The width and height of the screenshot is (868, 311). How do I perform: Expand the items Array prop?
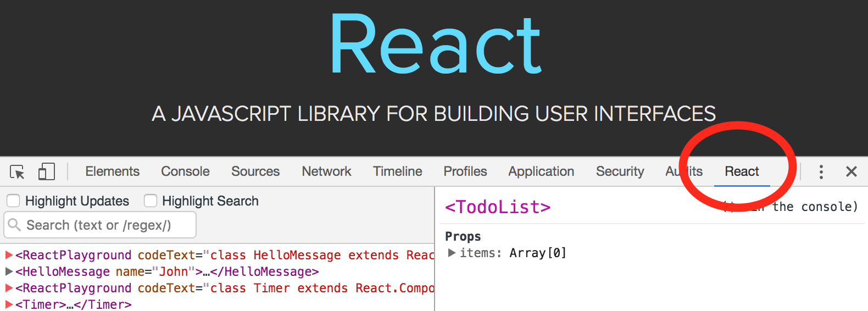[452, 253]
